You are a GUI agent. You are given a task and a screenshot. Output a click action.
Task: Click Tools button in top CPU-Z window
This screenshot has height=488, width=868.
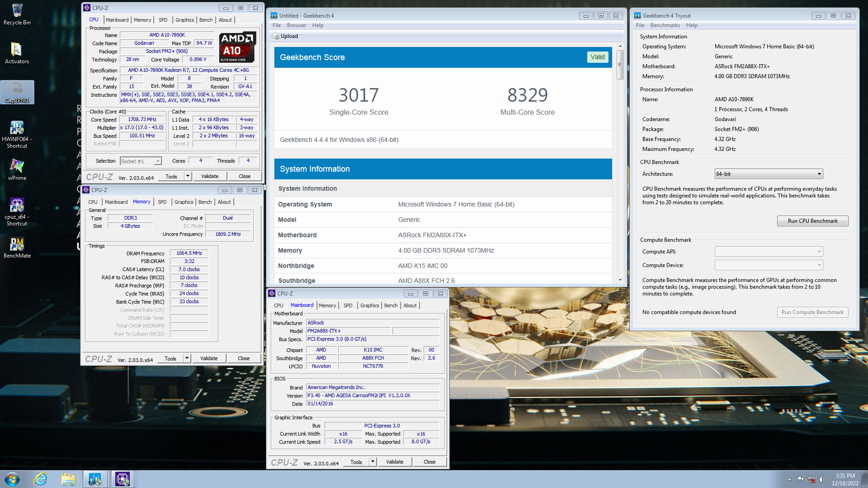coord(171,176)
